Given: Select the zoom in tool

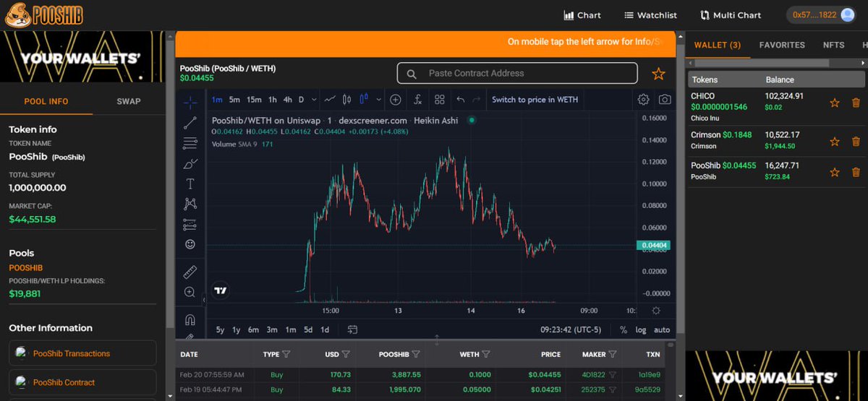Looking at the screenshot, I should pyautogui.click(x=190, y=292).
